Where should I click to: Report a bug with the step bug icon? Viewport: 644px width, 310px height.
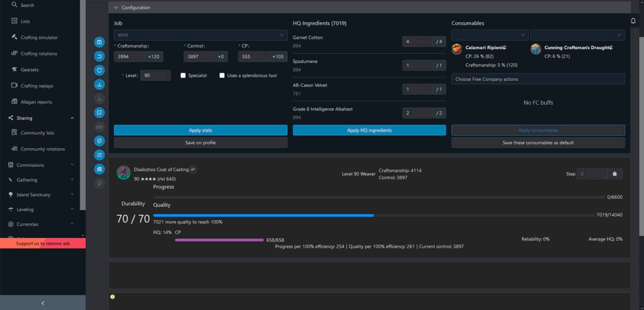pyautogui.click(x=614, y=173)
